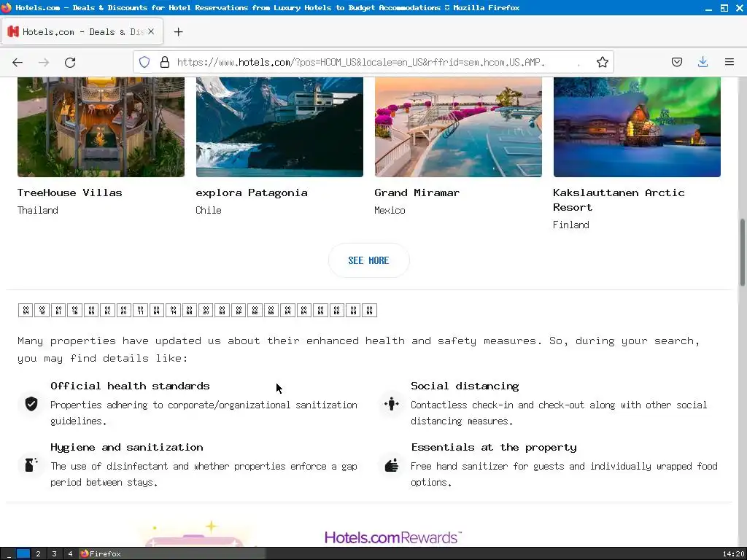This screenshot has width=747, height=560.
Task: Open a new browser tab
Action: coord(178,32)
